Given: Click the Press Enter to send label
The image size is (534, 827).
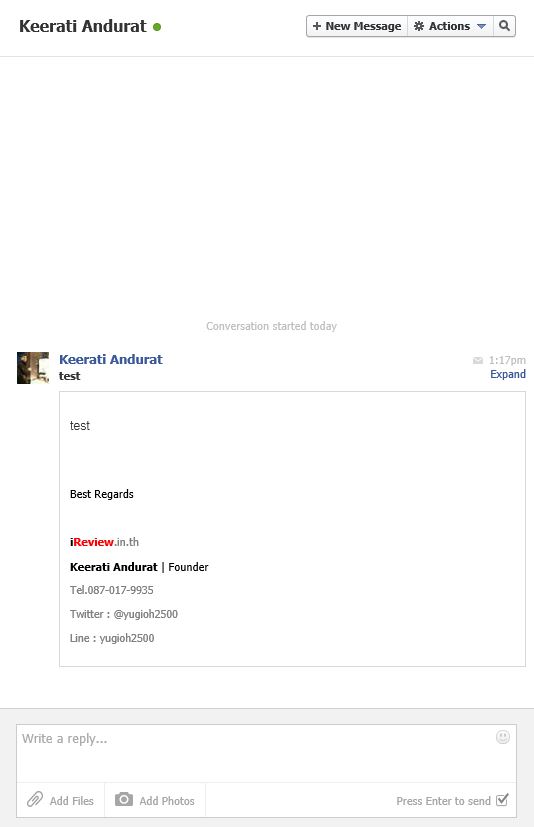Looking at the screenshot, I should click(x=443, y=801).
